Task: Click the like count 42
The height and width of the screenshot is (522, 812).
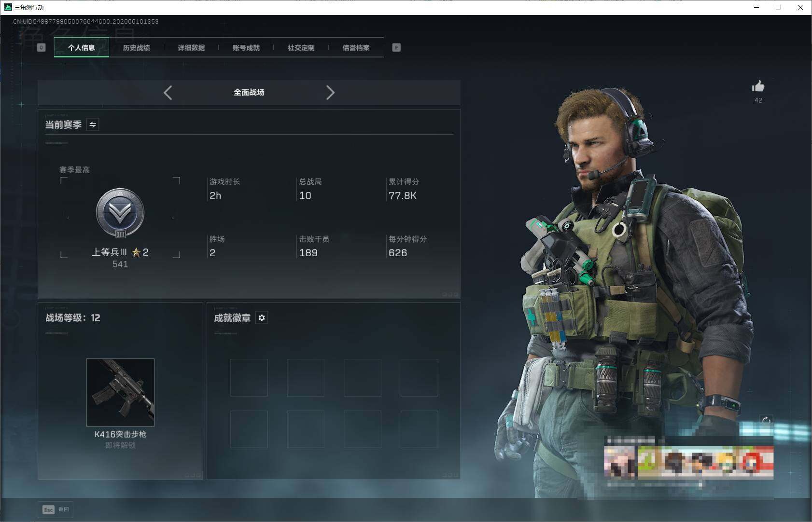Action: [x=758, y=100]
